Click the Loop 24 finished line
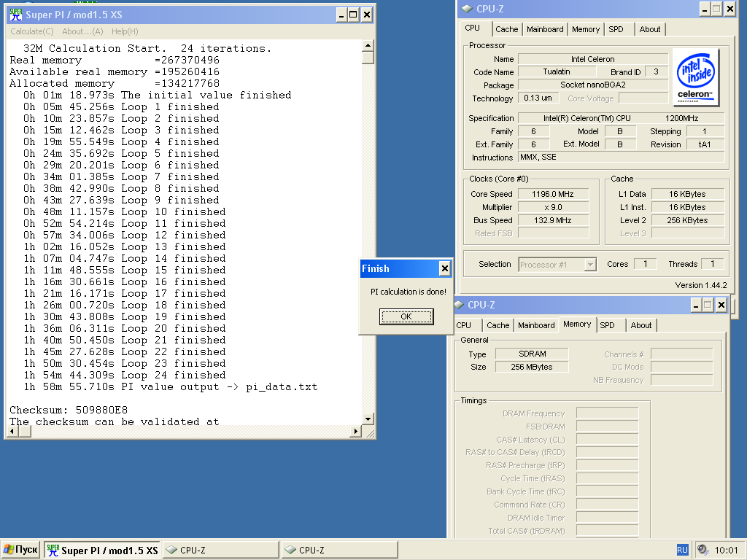The image size is (747, 560). [x=124, y=376]
